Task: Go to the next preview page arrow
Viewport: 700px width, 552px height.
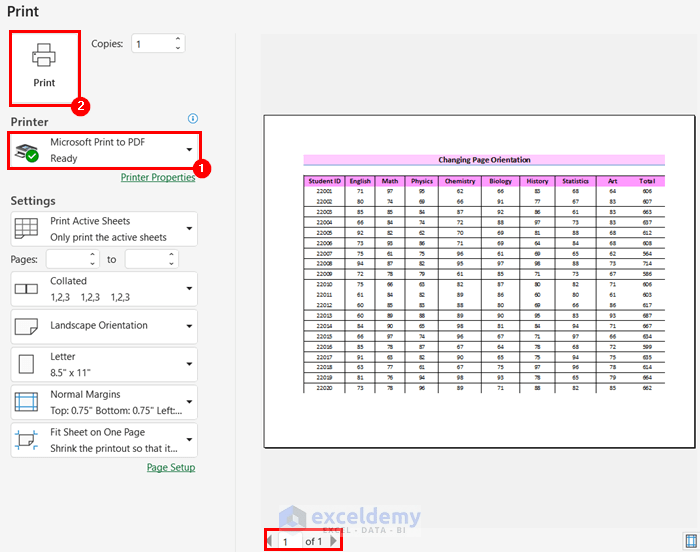Action: click(x=333, y=541)
